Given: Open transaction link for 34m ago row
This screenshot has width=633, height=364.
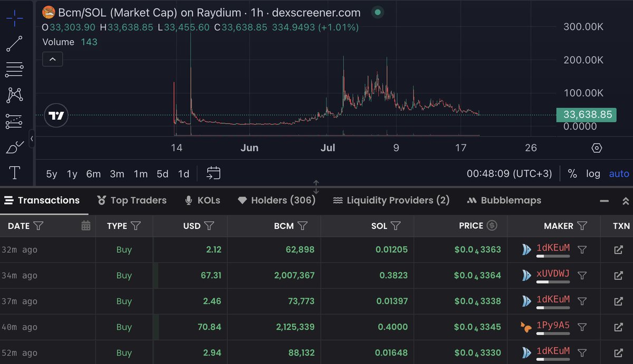Looking at the screenshot, I should (x=618, y=275).
